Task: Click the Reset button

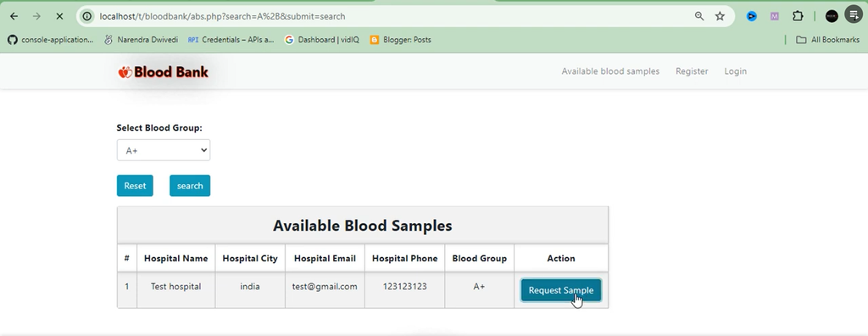Action: pos(135,186)
